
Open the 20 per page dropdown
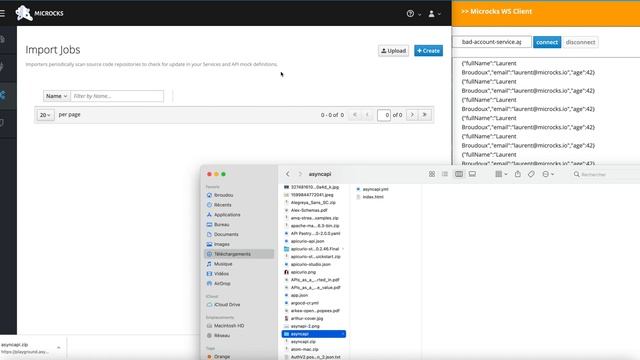(x=45, y=115)
